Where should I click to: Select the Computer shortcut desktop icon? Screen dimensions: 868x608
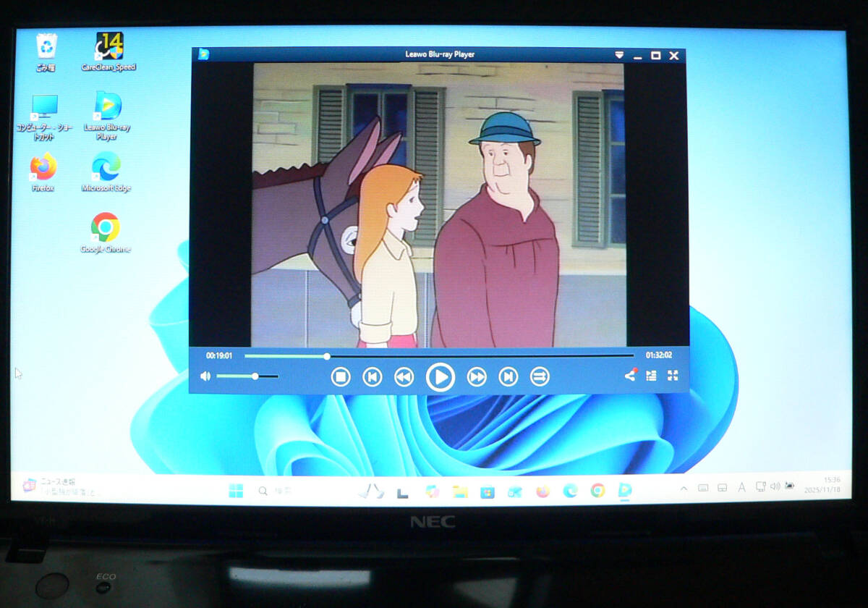tap(44, 117)
